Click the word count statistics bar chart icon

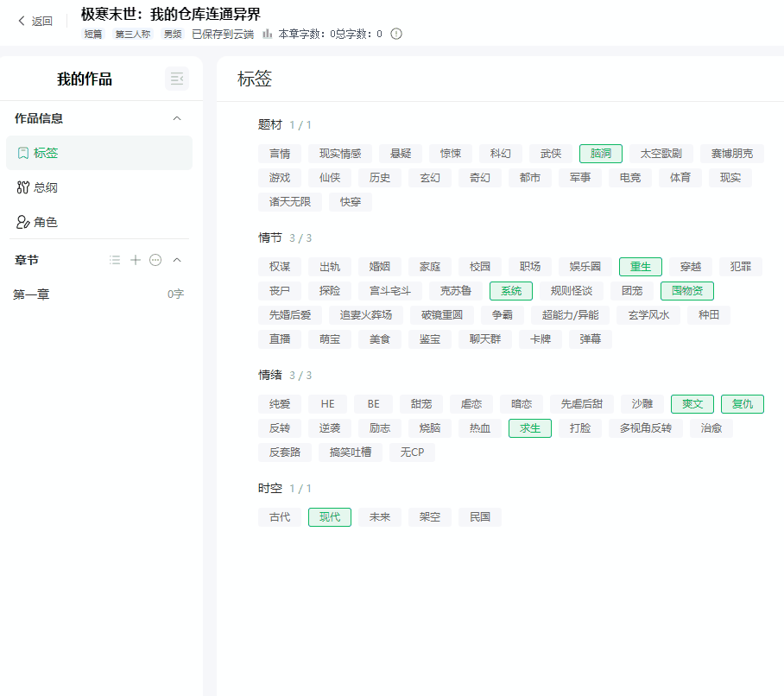268,34
